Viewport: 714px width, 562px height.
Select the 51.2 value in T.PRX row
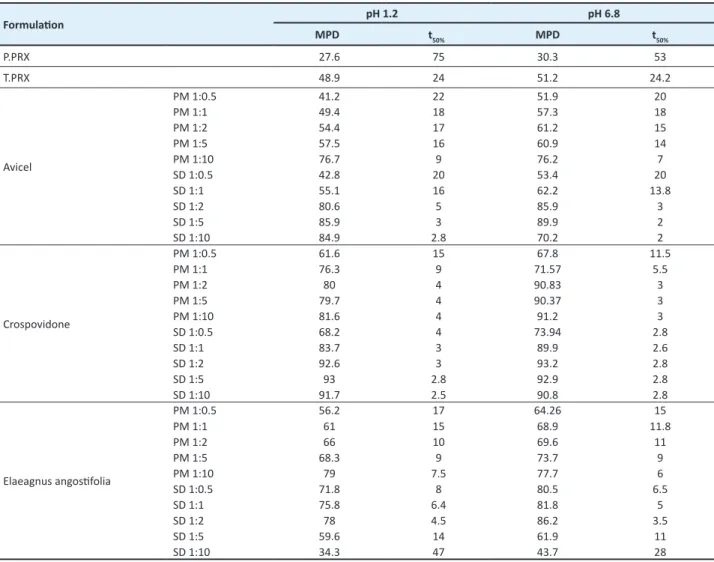pyautogui.click(x=547, y=78)
